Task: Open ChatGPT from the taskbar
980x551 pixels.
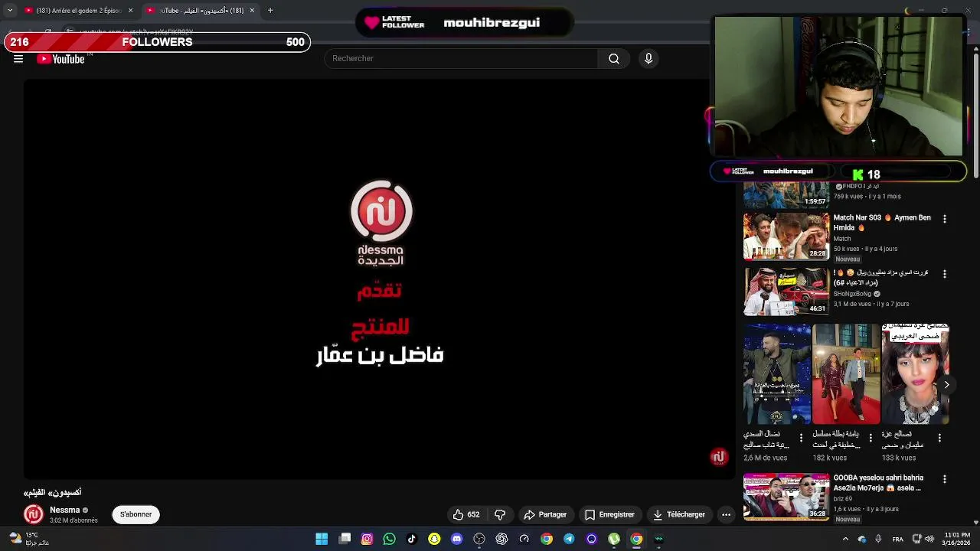Action: click(501, 539)
